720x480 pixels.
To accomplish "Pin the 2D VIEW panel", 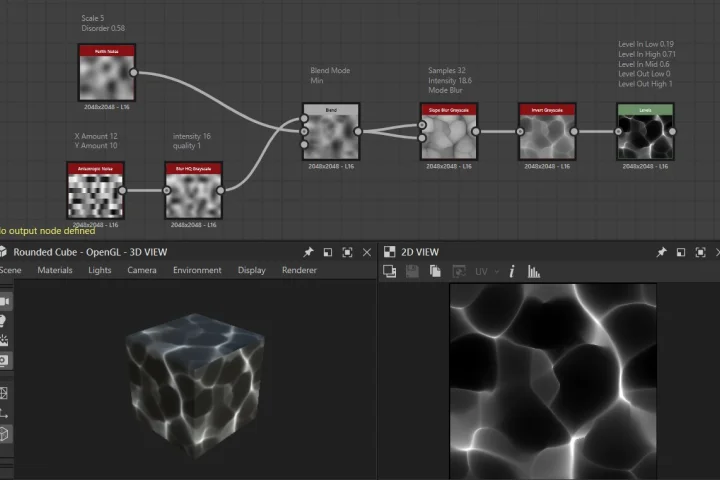I will (x=661, y=252).
